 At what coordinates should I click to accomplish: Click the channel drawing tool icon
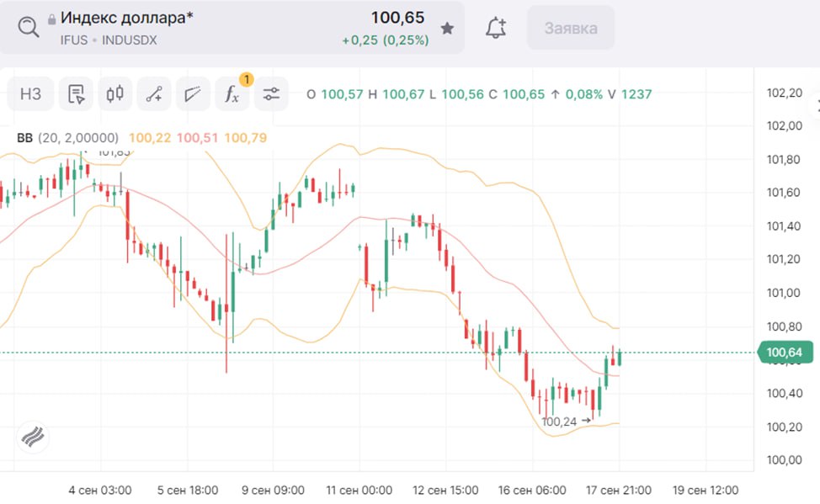(193, 94)
